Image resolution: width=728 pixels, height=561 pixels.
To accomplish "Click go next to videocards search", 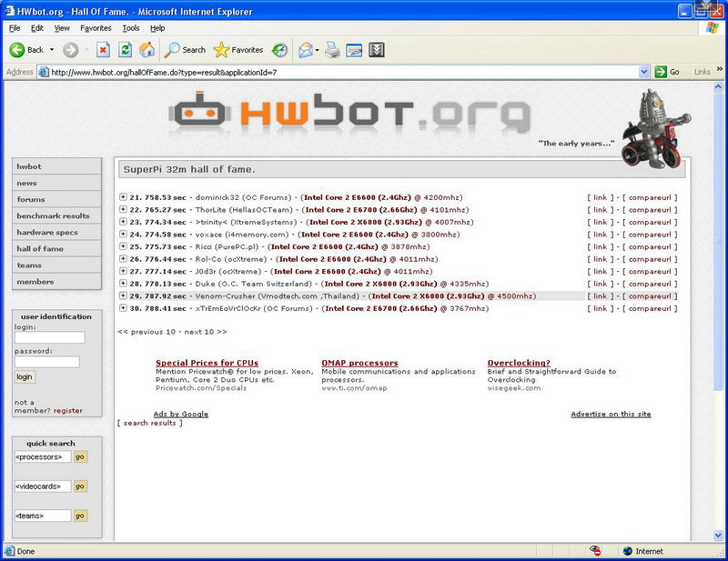I will [80, 486].
